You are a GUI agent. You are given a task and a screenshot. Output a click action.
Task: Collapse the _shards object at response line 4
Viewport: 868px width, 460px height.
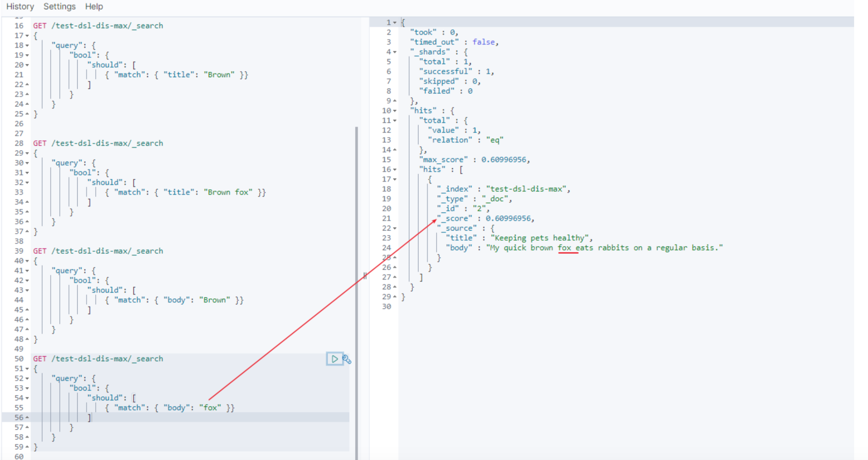395,52
